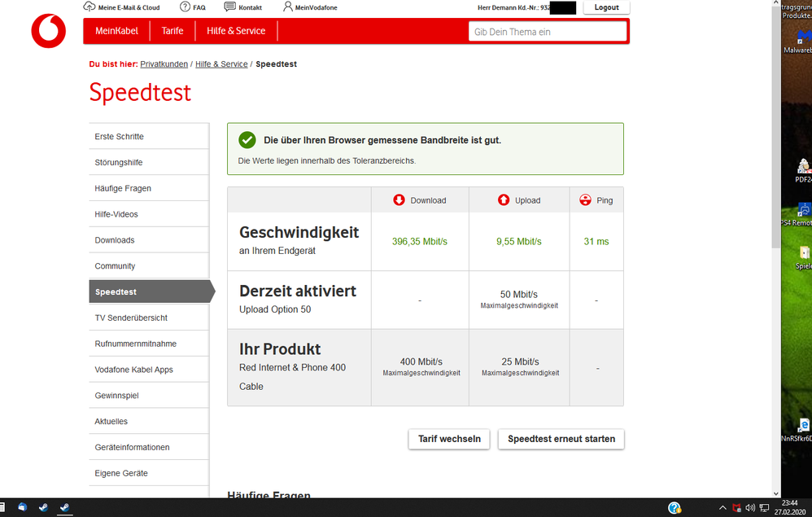Screen dimensions: 812x517
Task: Click the 50 Mbit/s activated upload value
Action: pyautogui.click(x=519, y=294)
